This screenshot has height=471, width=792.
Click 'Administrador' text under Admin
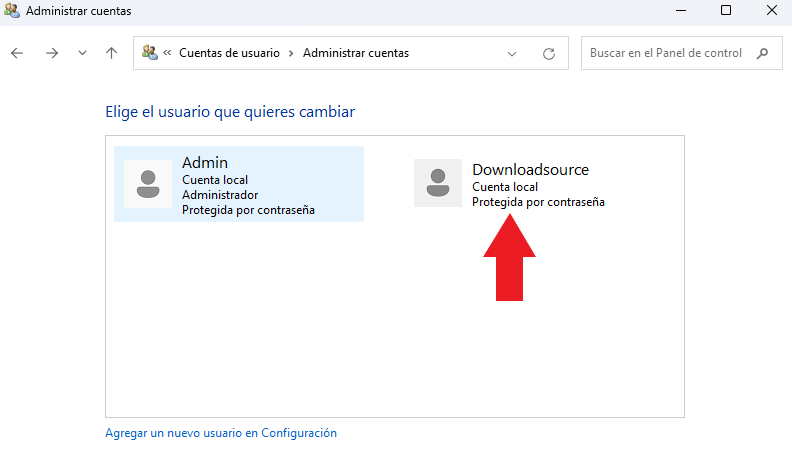tap(220, 195)
